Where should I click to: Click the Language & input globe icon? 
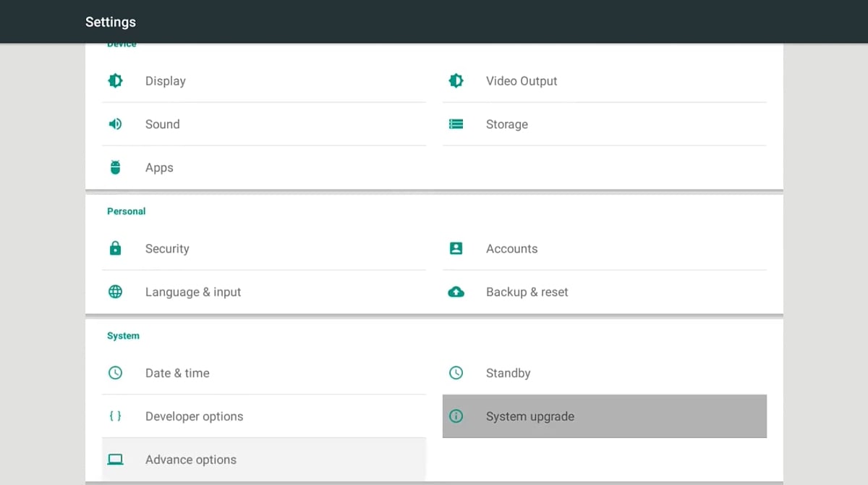point(115,292)
